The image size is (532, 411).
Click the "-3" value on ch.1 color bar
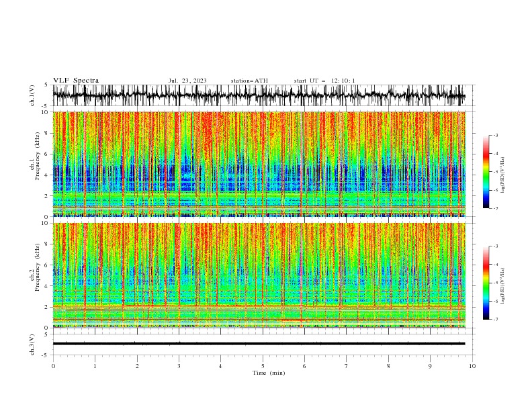pyautogui.click(x=495, y=135)
